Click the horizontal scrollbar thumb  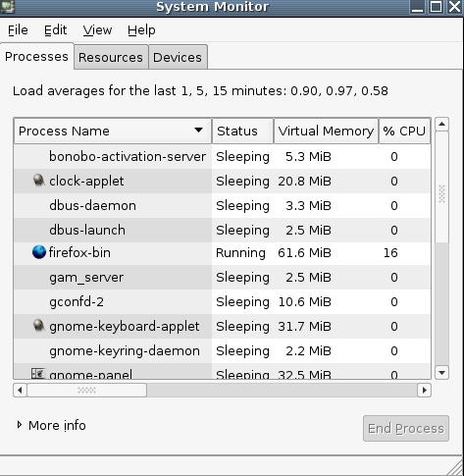click(87, 390)
